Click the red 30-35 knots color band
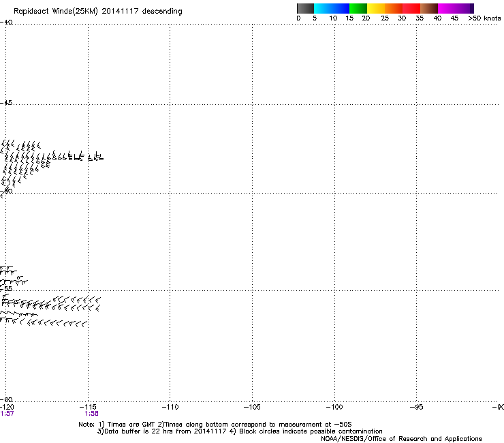The width and height of the screenshot is (504, 443). click(411, 8)
